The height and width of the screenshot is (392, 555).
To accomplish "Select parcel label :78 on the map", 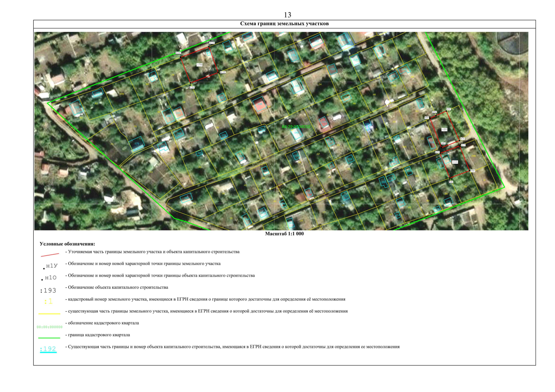I will pyautogui.click(x=199, y=65).
